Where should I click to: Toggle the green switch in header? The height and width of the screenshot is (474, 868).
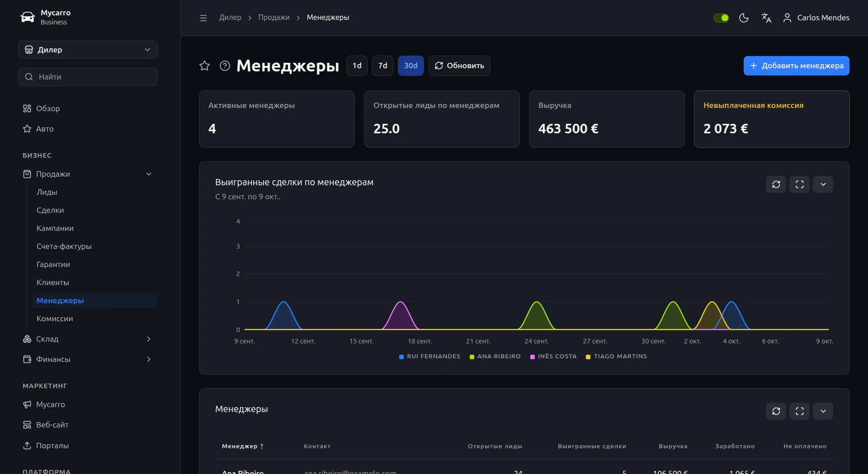pos(721,18)
